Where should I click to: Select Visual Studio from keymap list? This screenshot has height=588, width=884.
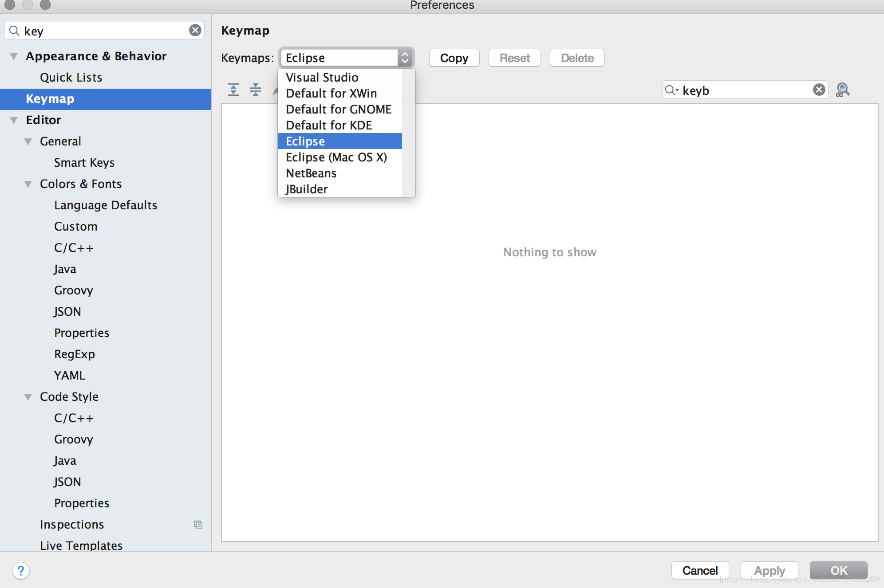[321, 78]
